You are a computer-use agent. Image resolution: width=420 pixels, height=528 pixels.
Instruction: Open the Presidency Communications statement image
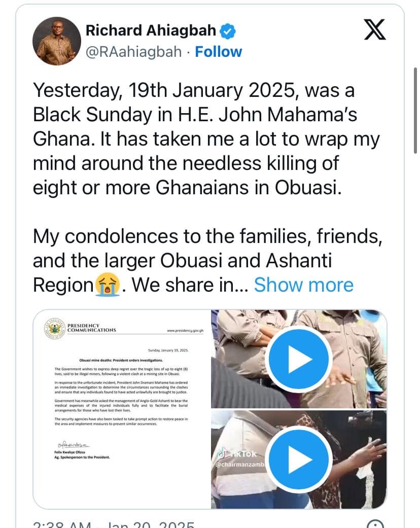(122, 409)
